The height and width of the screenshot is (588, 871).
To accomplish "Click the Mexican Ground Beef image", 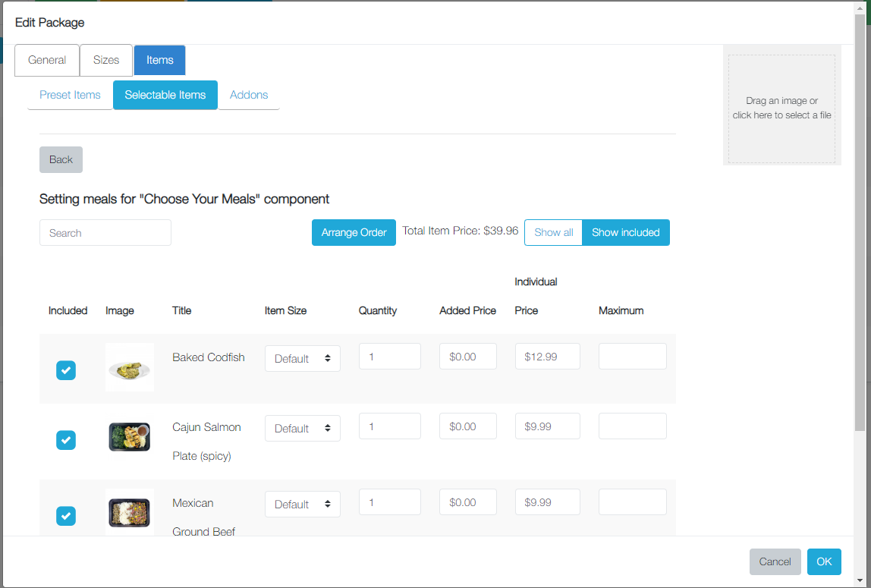I will tap(129, 512).
